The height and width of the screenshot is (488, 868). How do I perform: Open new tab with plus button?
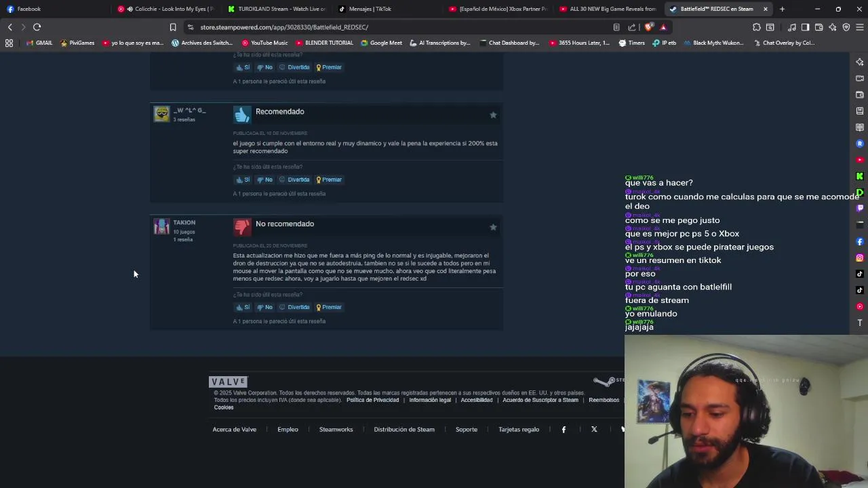point(782,9)
